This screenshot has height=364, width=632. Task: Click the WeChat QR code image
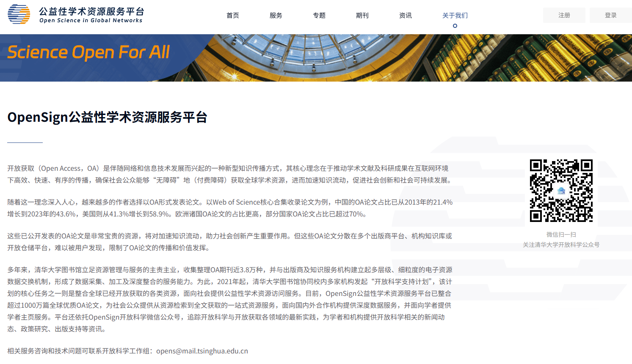tap(561, 191)
